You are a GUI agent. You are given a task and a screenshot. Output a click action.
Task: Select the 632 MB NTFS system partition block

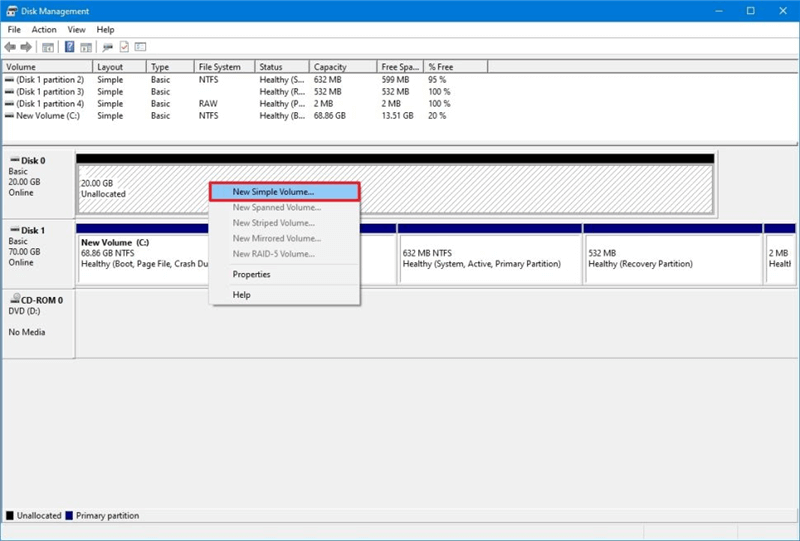pos(490,260)
